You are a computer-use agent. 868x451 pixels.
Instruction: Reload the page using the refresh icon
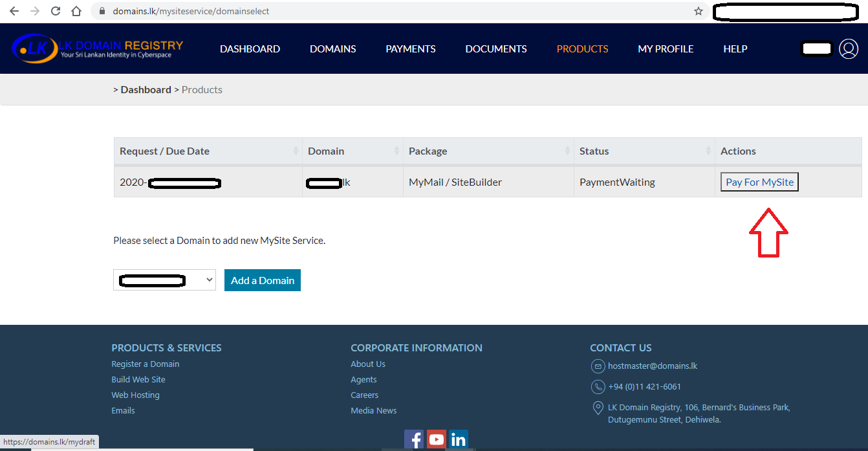(x=55, y=11)
